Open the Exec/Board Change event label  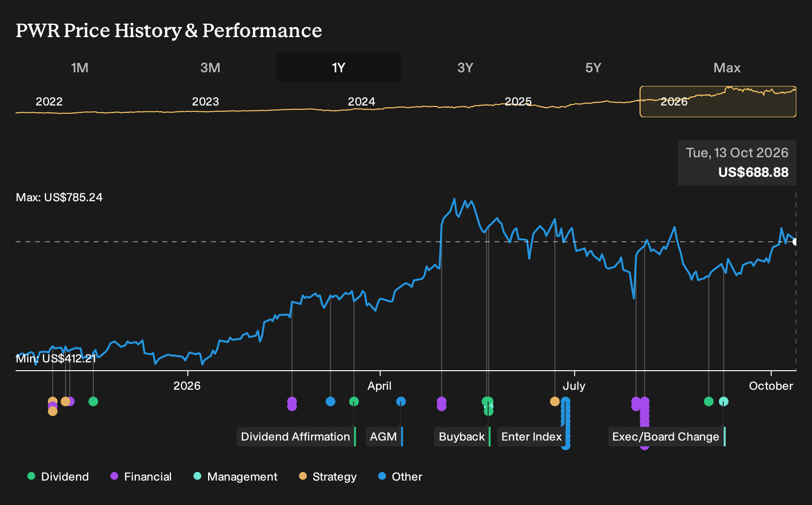[666, 437]
